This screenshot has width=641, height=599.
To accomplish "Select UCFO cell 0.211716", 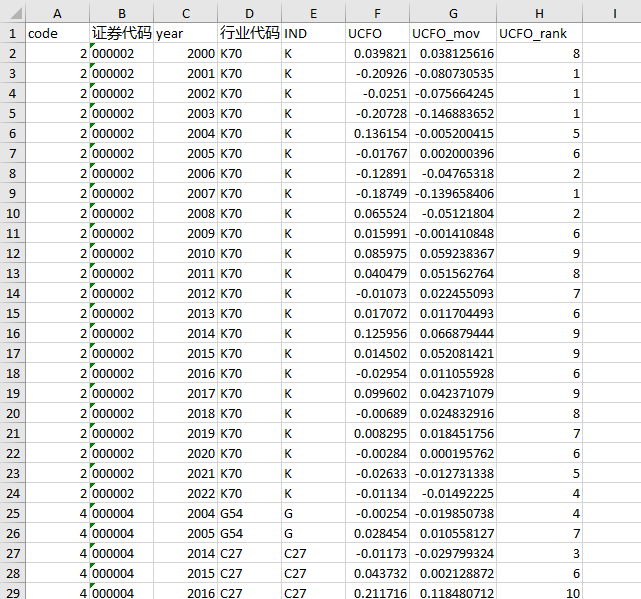I will pos(377,592).
